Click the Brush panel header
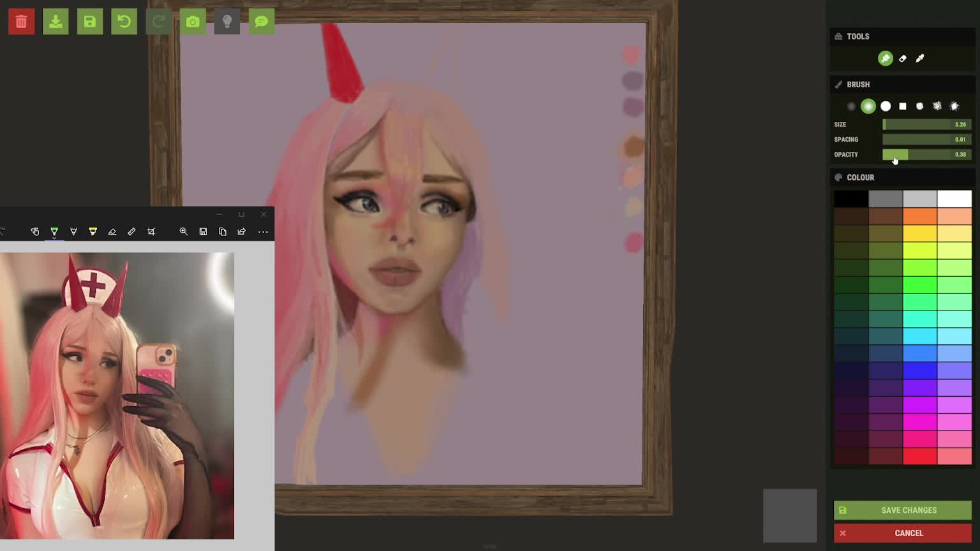 click(x=903, y=84)
